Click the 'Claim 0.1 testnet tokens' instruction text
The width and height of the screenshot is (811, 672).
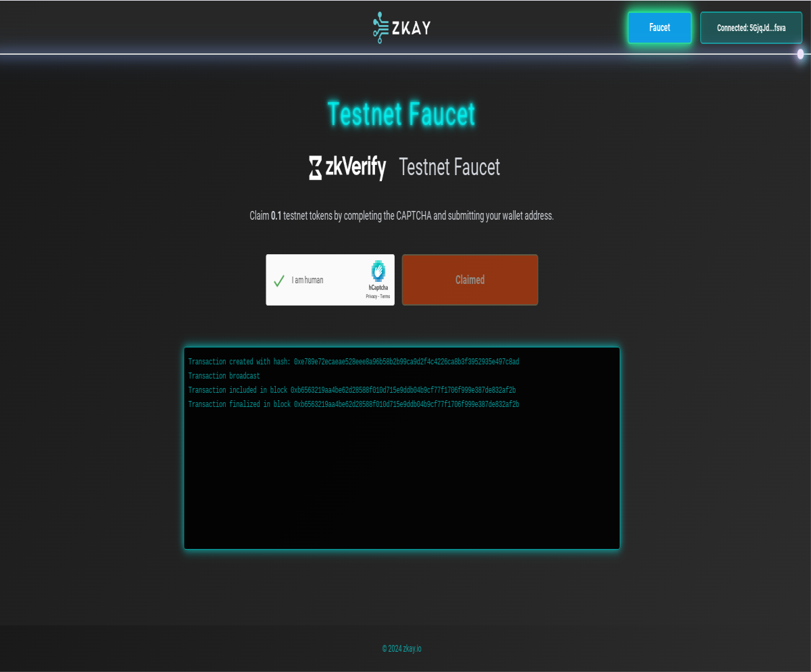click(x=401, y=216)
